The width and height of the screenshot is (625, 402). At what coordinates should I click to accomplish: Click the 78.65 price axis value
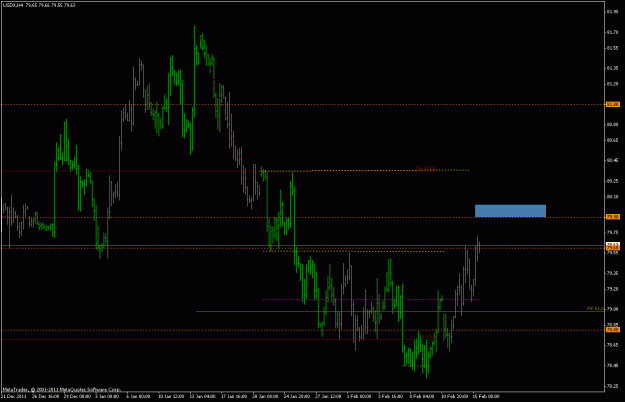click(613, 345)
